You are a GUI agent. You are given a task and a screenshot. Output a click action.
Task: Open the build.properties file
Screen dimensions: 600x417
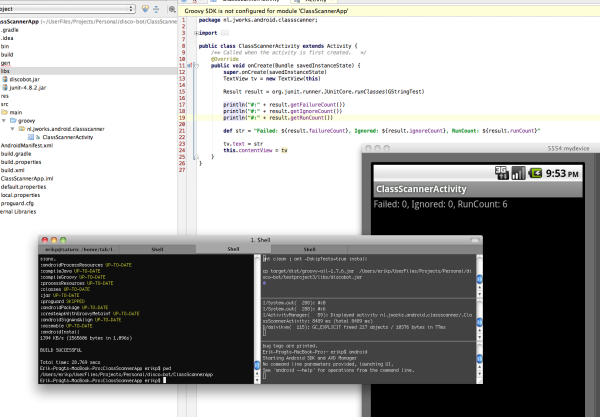pos(21,162)
